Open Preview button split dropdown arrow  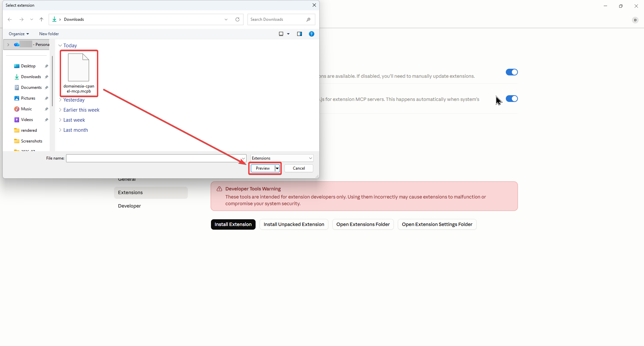coord(277,168)
